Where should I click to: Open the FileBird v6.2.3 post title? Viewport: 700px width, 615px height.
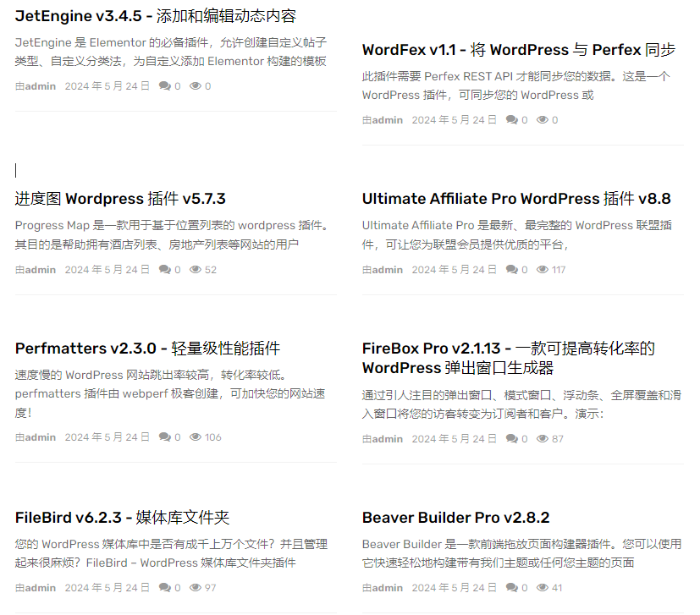click(x=123, y=517)
